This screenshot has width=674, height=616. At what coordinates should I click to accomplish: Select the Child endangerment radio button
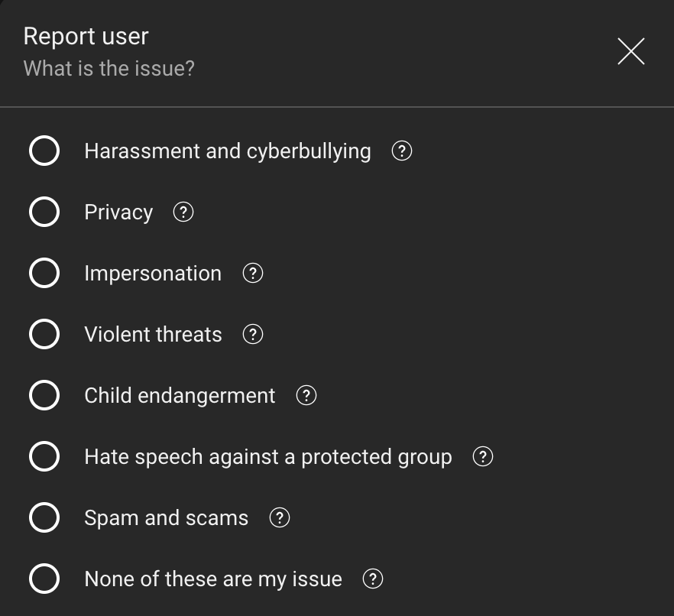tap(44, 396)
